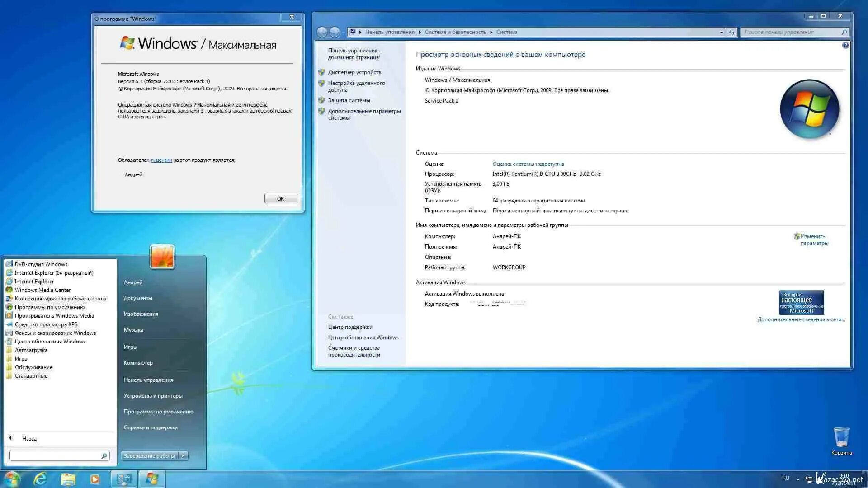Click the address bar refresh button
Image resolution: width=868 pixels, height=488 pixels.
pos(732,32)
